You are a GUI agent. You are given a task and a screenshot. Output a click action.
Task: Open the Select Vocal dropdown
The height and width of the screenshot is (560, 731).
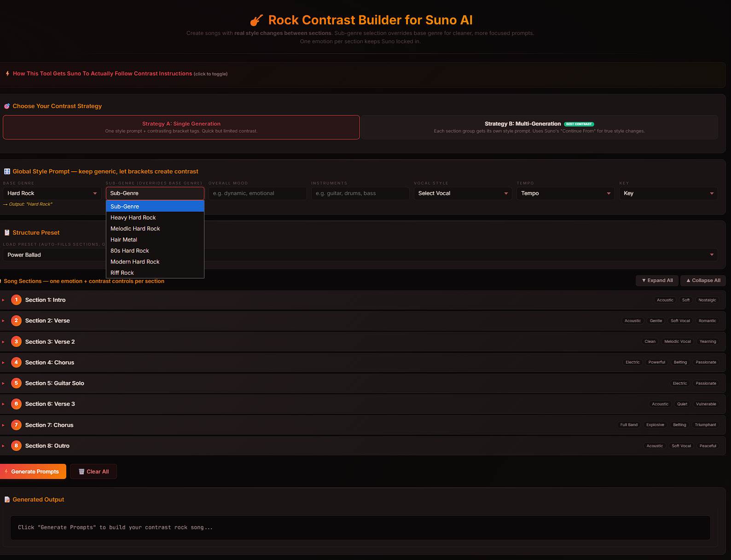[463, 194]
